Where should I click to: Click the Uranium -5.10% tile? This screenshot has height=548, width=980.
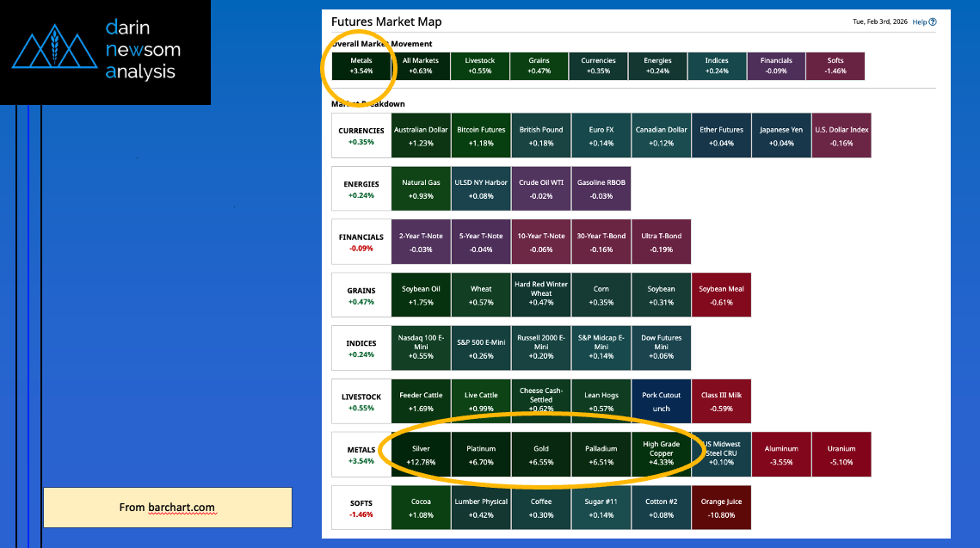point(841,454)
